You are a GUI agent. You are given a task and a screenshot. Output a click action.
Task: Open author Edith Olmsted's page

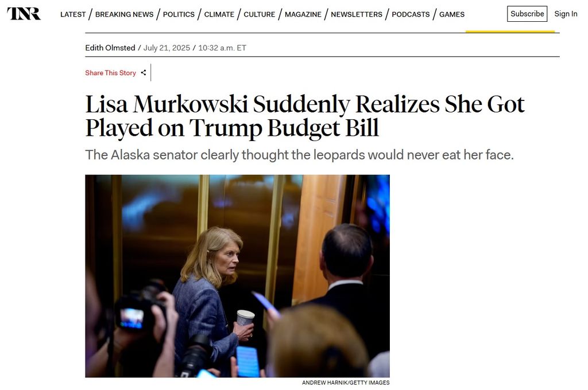click(x=110, y=48)
